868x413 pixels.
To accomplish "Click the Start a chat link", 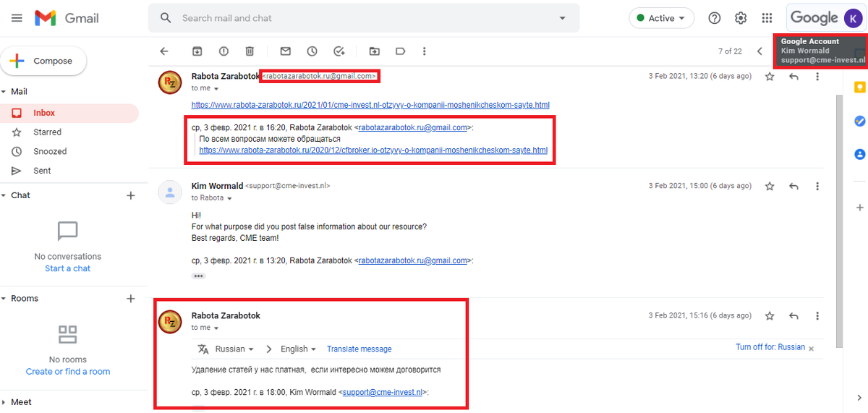I will click(68, 268).
